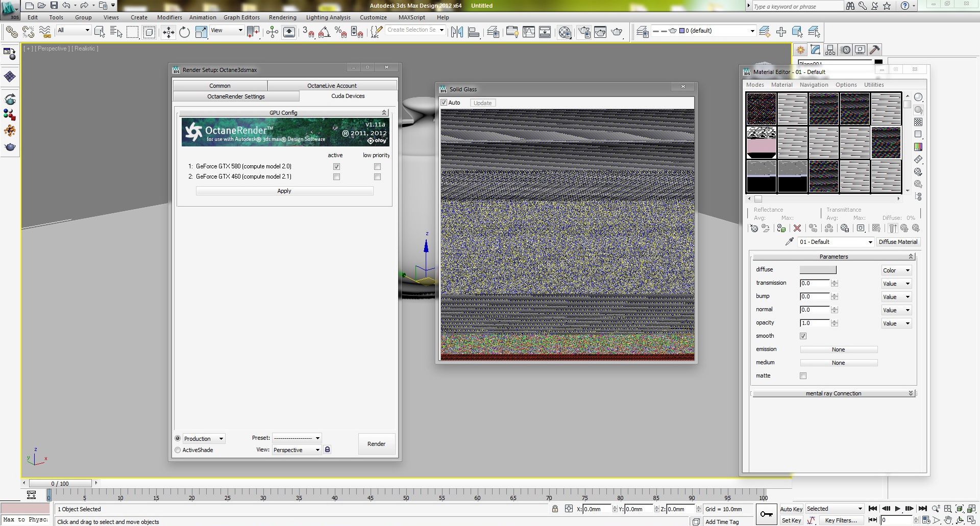Viewport: 980px width, 526px height.
Task: Enable low priority for GeForce GTX 580
Action: (x=377, y=166)
